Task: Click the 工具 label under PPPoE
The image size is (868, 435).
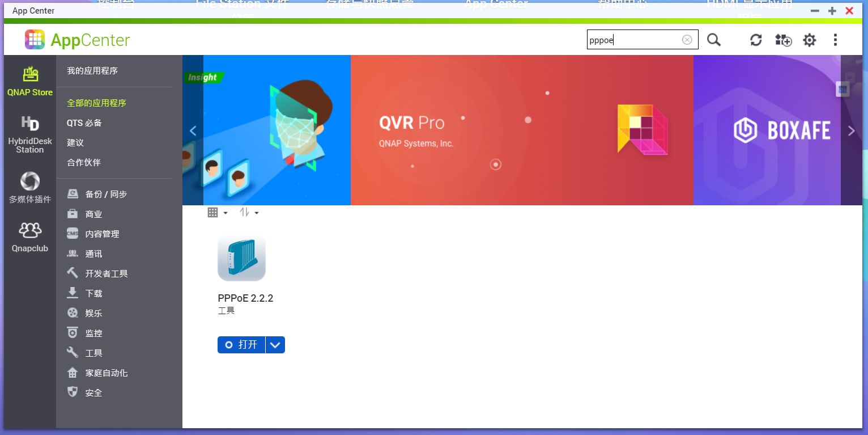Action: 226,311
